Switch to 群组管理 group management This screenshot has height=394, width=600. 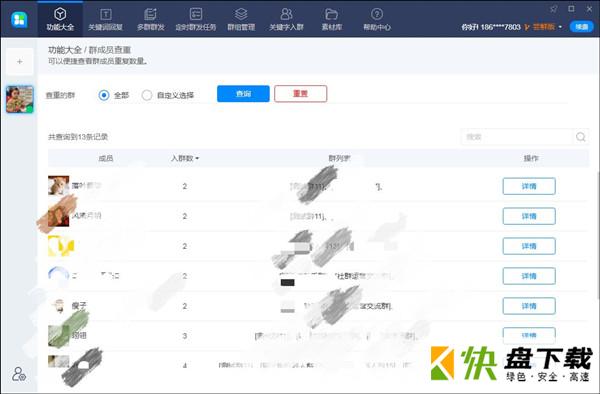click(x=241, y=19)
